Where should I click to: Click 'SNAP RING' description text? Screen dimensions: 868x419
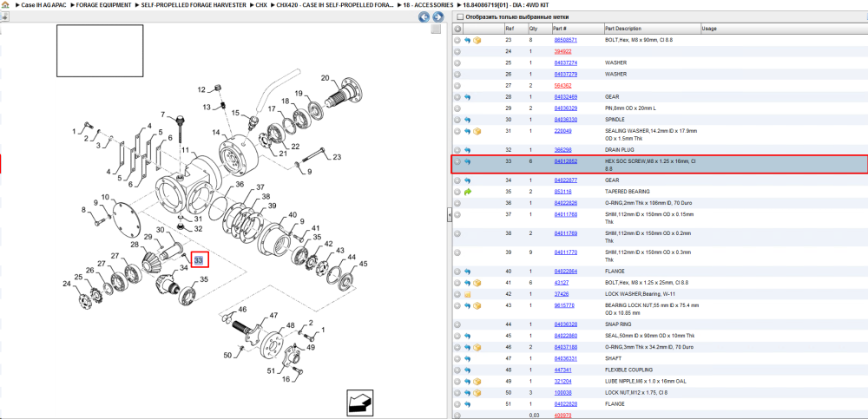[616, 324]
